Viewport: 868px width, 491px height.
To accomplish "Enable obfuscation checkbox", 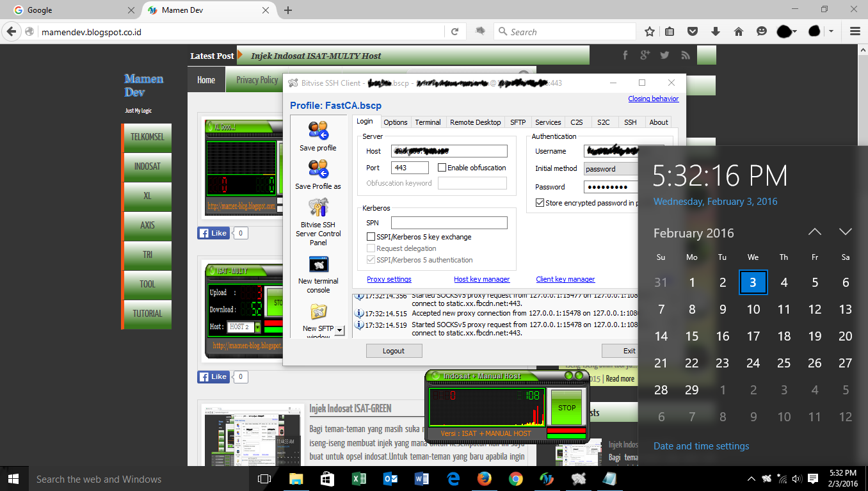I will (442, 168).
